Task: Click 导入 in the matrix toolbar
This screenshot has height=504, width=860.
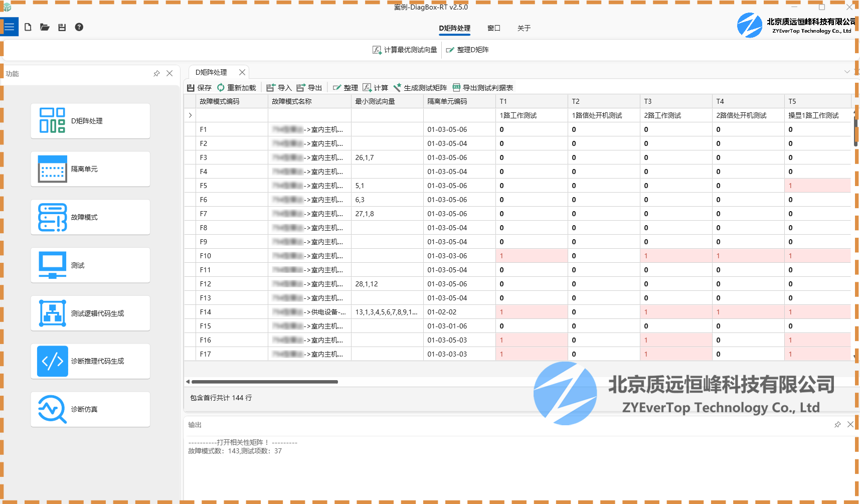Action: [x=279, y=88]
